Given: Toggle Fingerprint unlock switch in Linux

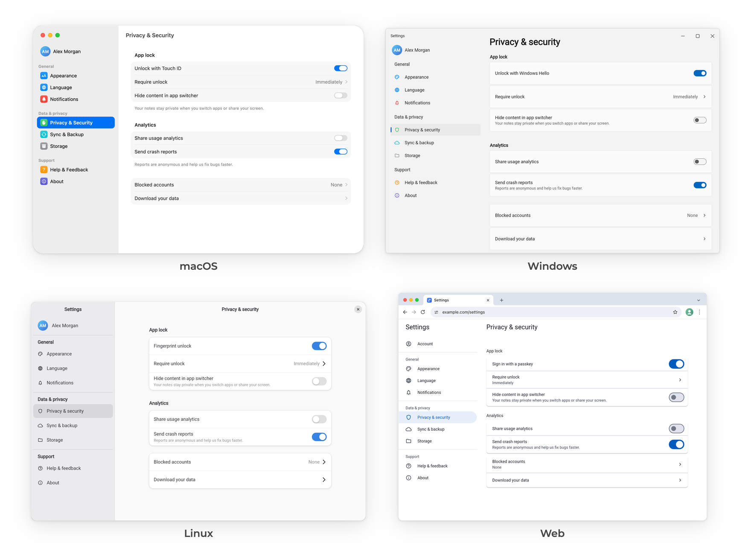Looking at the screenshot, I should 319,346.
